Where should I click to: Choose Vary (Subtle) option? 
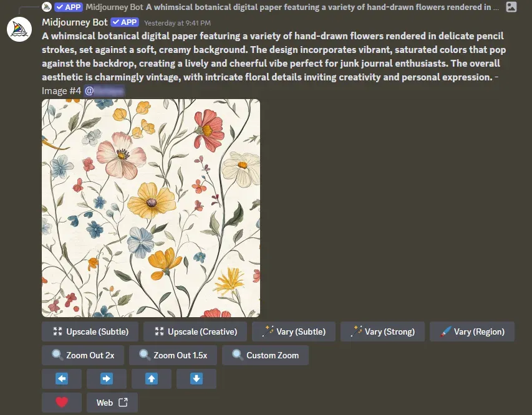tap(294, 332)
